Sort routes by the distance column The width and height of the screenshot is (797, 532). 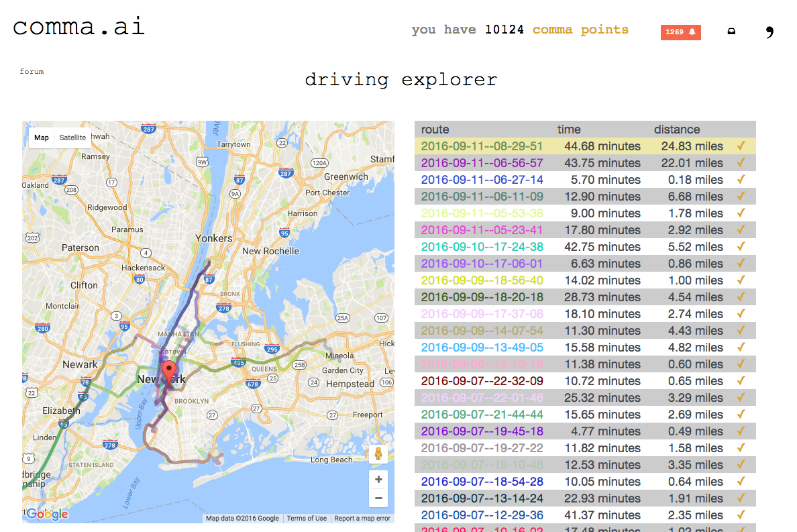678,129
